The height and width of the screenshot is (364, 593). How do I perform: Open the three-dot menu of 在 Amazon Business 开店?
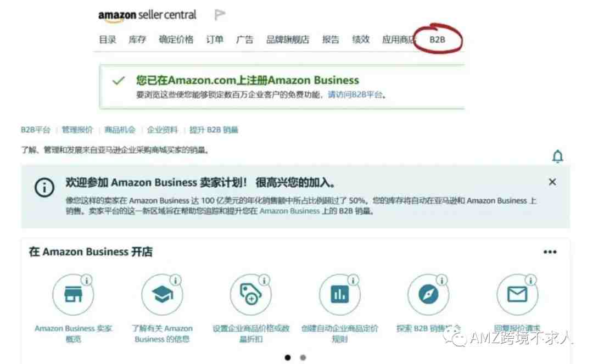(550, 252)
